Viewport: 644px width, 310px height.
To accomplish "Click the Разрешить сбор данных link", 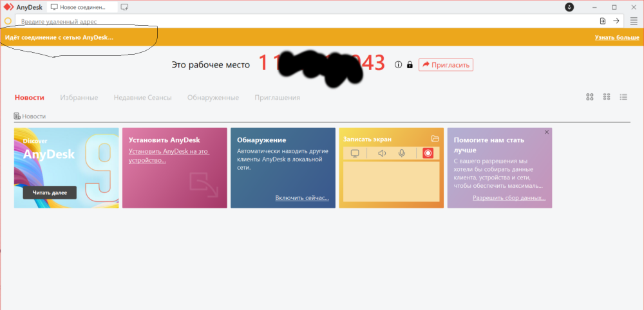I will (509, 197).
